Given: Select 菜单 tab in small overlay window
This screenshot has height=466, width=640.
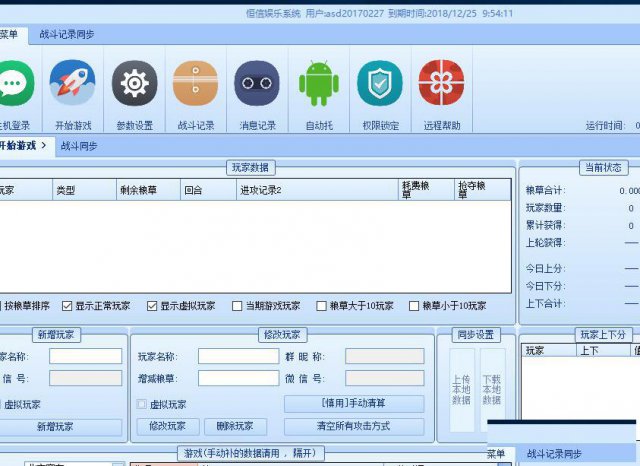Looking at the screenshot, I should (x=496, y=454).
